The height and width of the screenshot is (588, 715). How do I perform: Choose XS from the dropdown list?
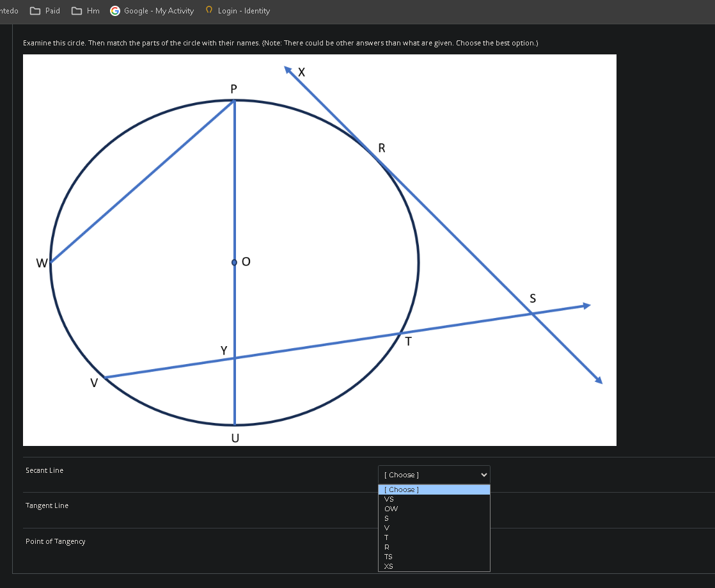tap(434, 566)
